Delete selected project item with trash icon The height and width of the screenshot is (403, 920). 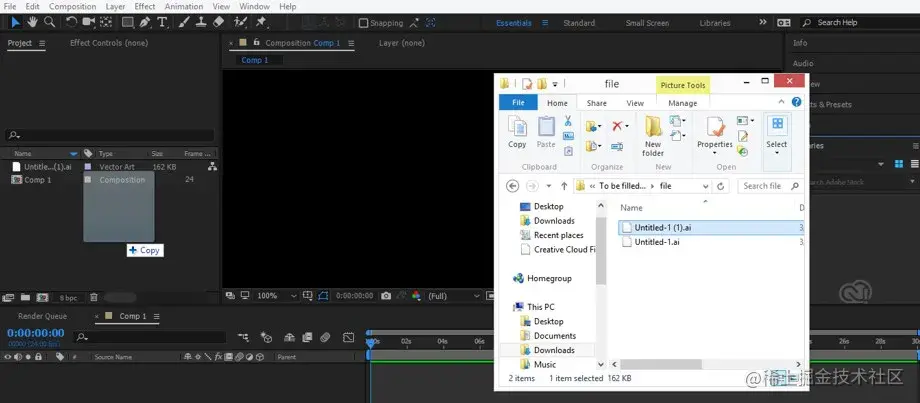(x=93, y=298)
